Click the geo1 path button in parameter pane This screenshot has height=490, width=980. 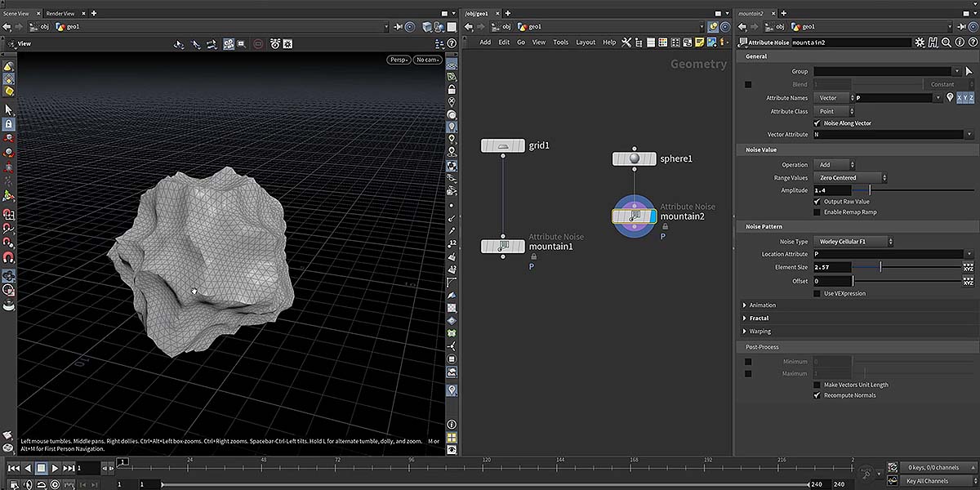point(801,27)
